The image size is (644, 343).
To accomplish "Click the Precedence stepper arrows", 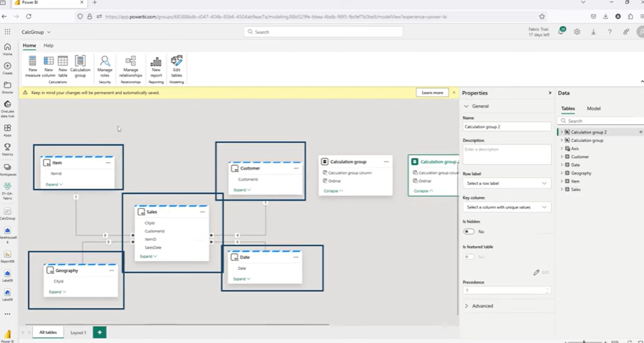I will click(547, 290).
